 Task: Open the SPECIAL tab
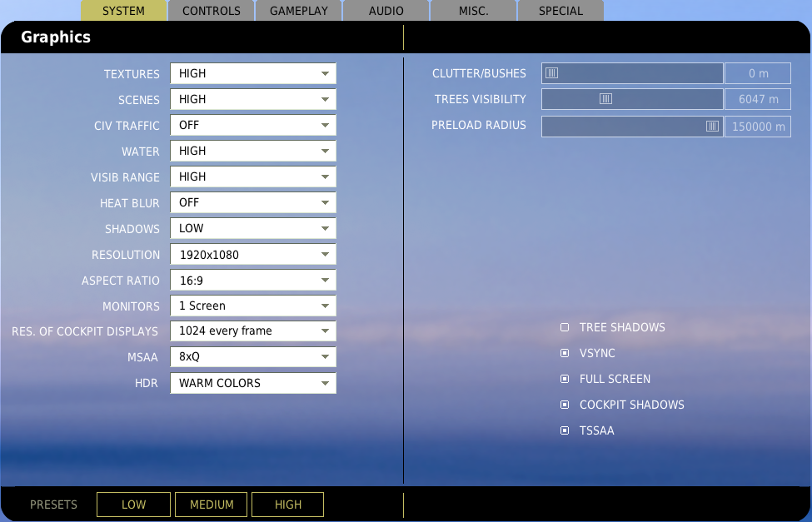pos(560,10)
